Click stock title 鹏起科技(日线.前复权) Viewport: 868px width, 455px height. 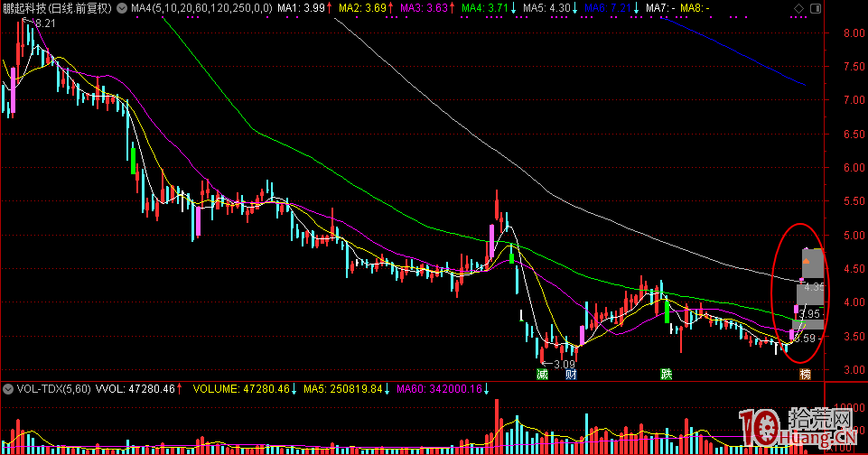pos(58,8)
